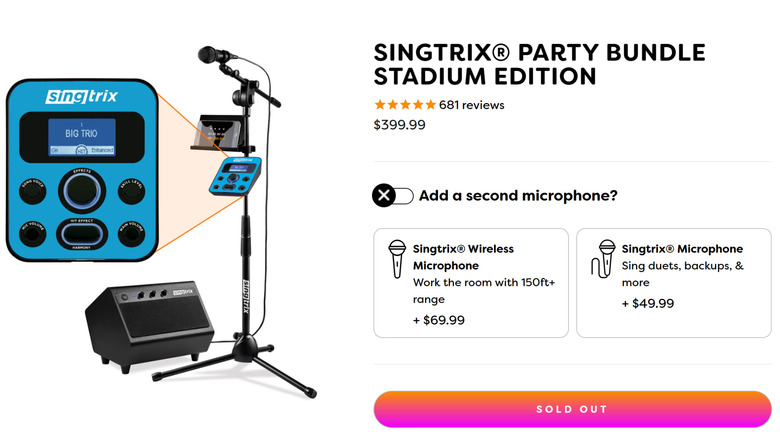Open the 681 reviews link

[472, 105]
